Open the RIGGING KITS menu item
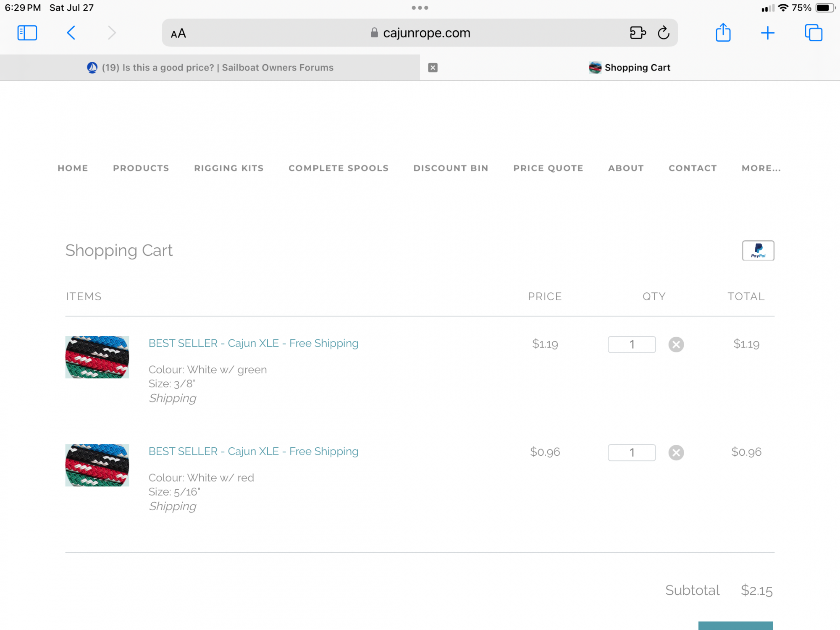Viewport: 840px width, 630px height. [x=228, y=168]
